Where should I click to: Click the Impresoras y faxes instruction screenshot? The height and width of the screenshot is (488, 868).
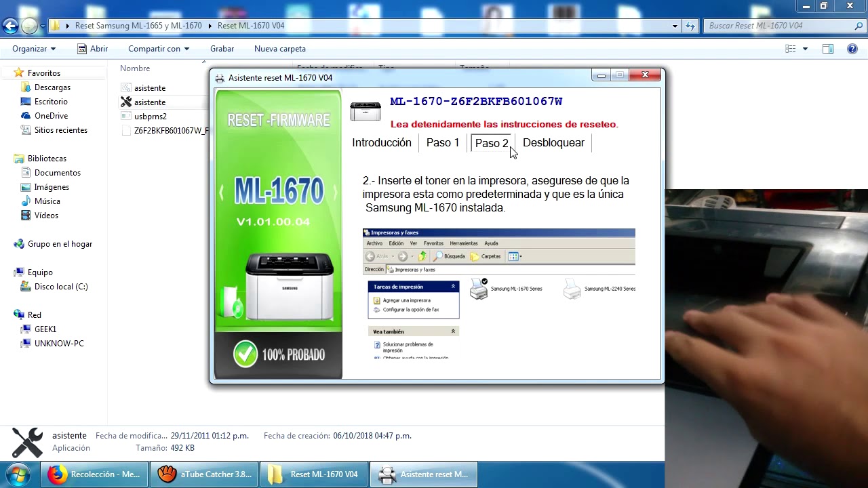499,293
